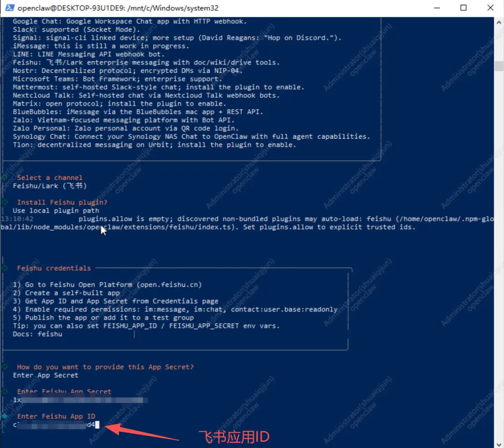Click the 'How do you want to provide this App Secret?' prompt
The image size is (504, 448).
105,367
